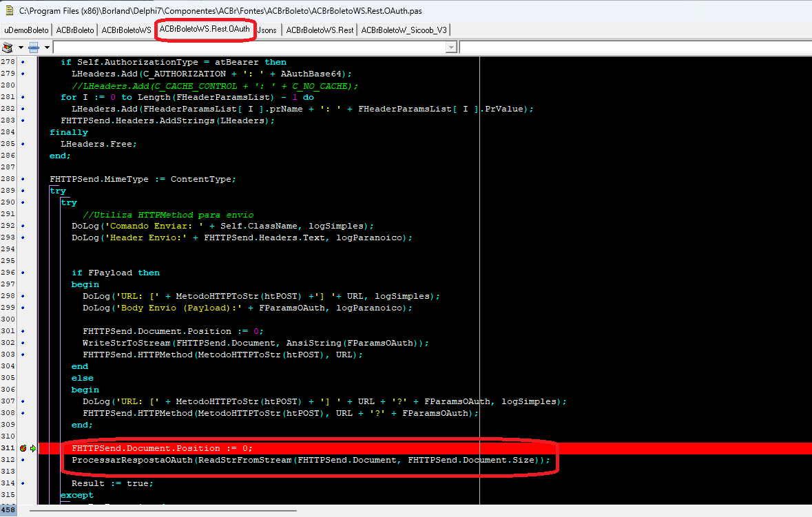This screenshot has height=517, width=812.
Task: Switch to the uDemoBoleto tab
Action: pyautogui.click(x=26, y=30)
